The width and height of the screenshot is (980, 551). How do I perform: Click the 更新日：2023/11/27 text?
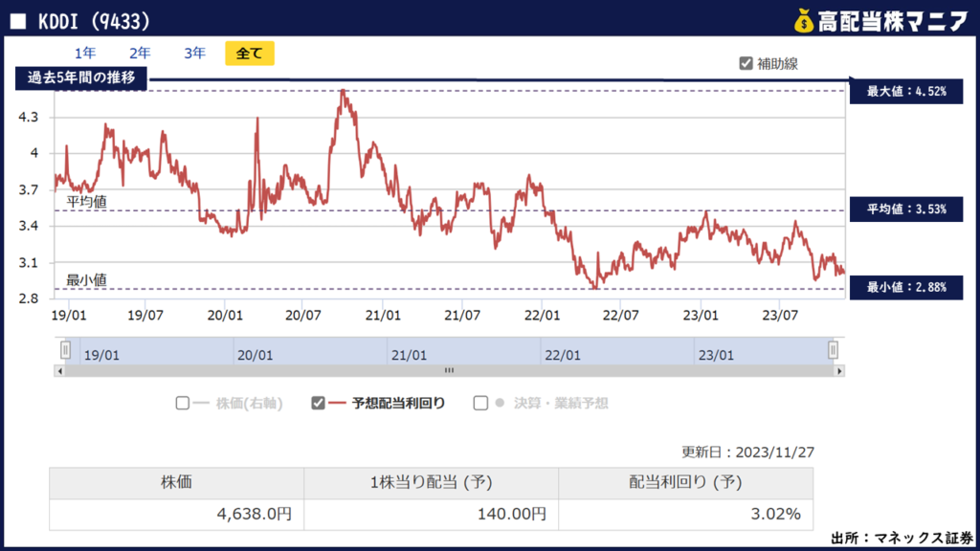[747, 452]
